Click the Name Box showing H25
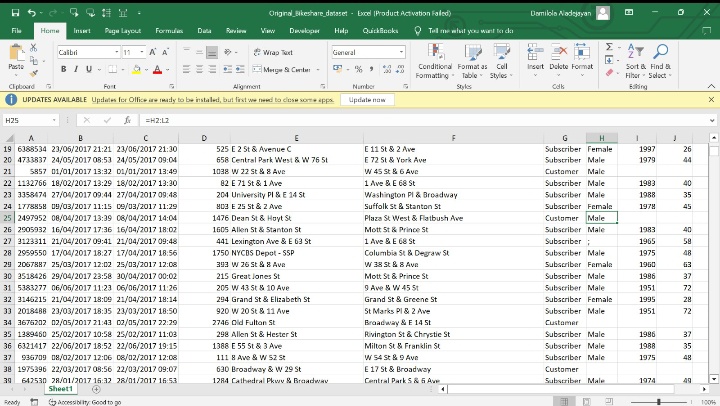The width and height of the screenshot is (720, 406). coord(31,120)
